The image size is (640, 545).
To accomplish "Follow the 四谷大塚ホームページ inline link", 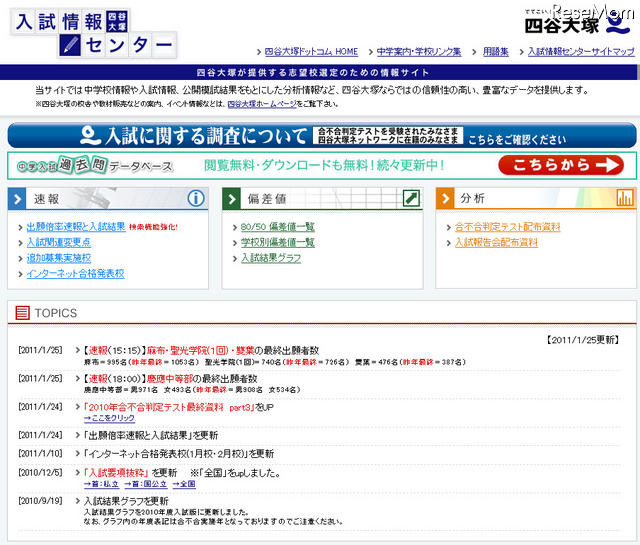I will (x=262, y=104).
